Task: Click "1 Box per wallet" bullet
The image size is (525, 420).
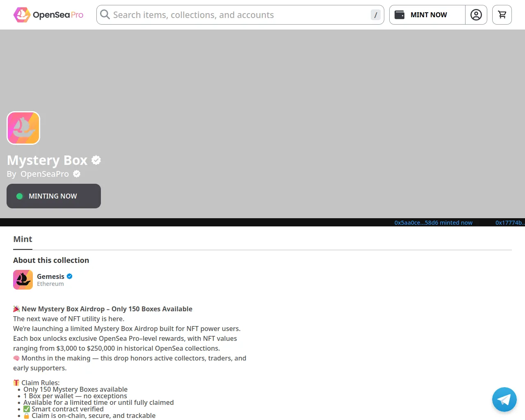Action: pos(75,396)
